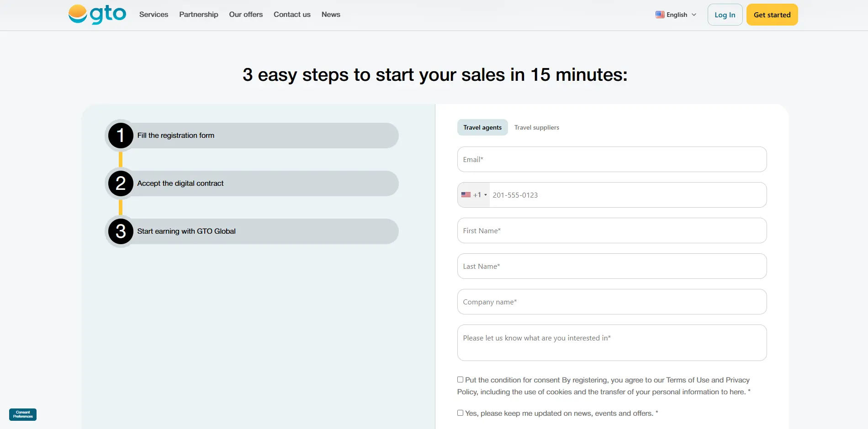Screen dimensions: 868x429
Task: Click the step 1 number circle
Action: [121, 136]
